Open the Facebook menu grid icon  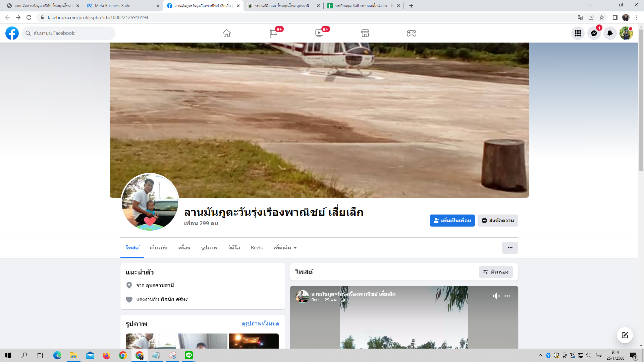click(578, 33)
